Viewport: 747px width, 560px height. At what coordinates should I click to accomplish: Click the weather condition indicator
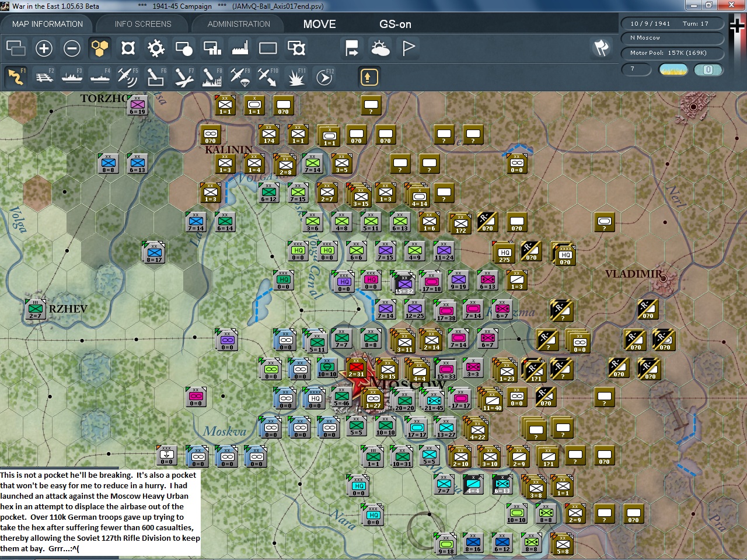coord(673,69)
